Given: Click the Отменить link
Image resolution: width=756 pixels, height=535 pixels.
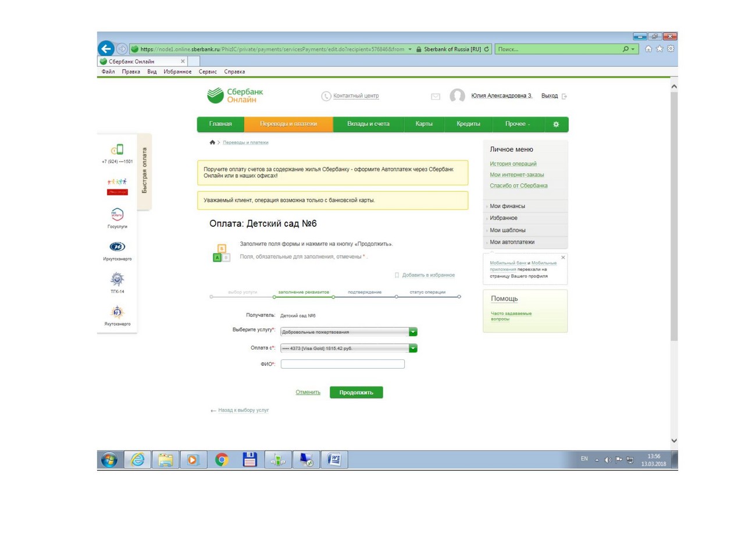Looking at the screenshot, I should [308, 393].
